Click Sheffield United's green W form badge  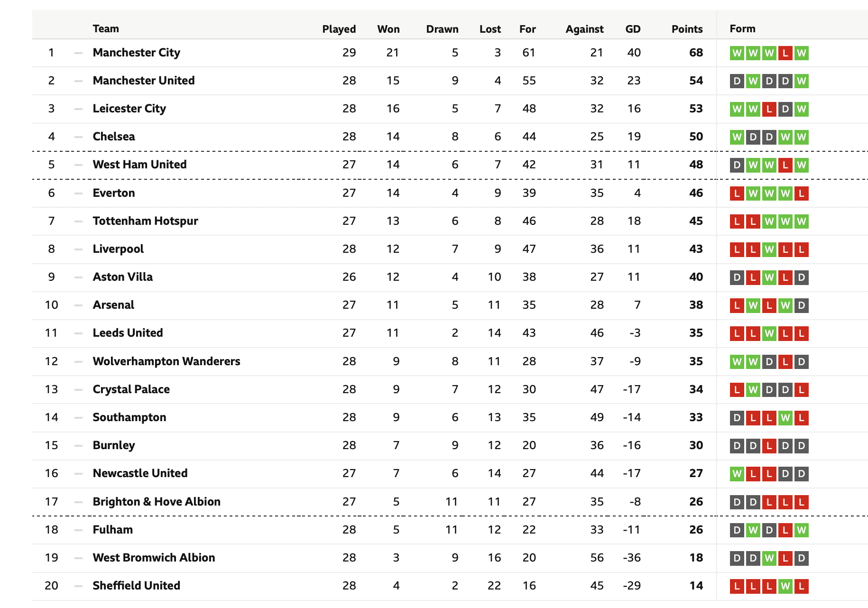pos(785,586)
